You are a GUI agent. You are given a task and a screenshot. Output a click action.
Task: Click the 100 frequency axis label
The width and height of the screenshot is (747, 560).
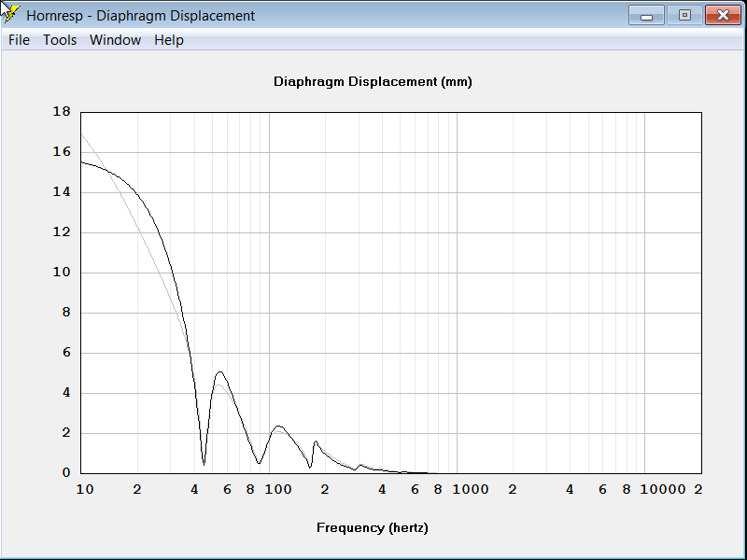coord(278,489)
